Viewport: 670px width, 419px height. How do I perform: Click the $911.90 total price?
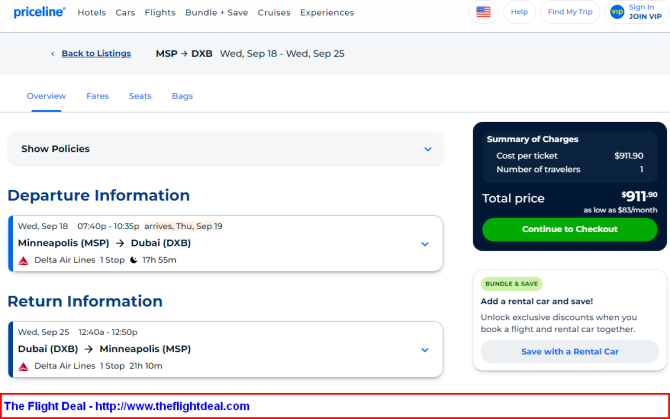(x=639, y=196)
